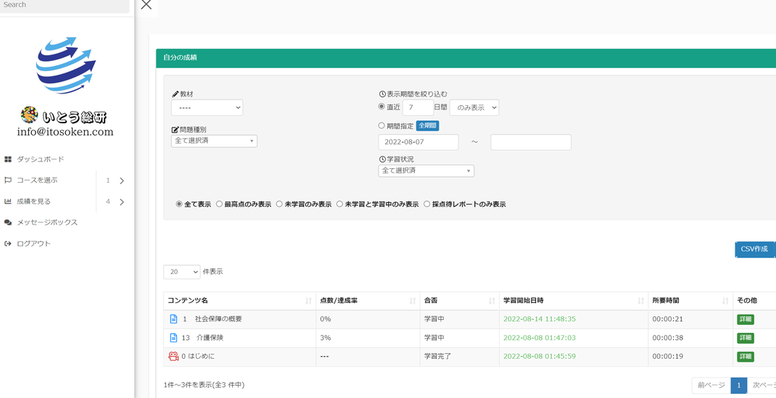This screenshot has width=776, height=398.
Task: Open the メッセージボックス menu item
Action: click(x=47, y=222)
